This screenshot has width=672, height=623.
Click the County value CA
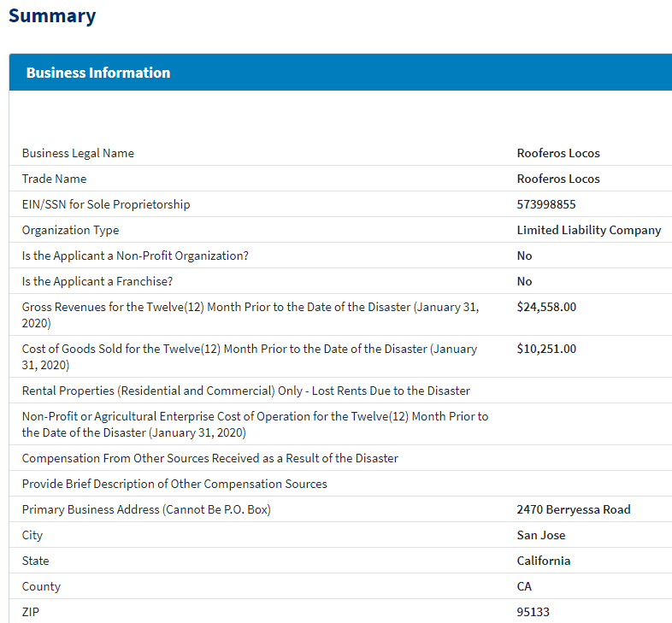(x=524, y=586)
